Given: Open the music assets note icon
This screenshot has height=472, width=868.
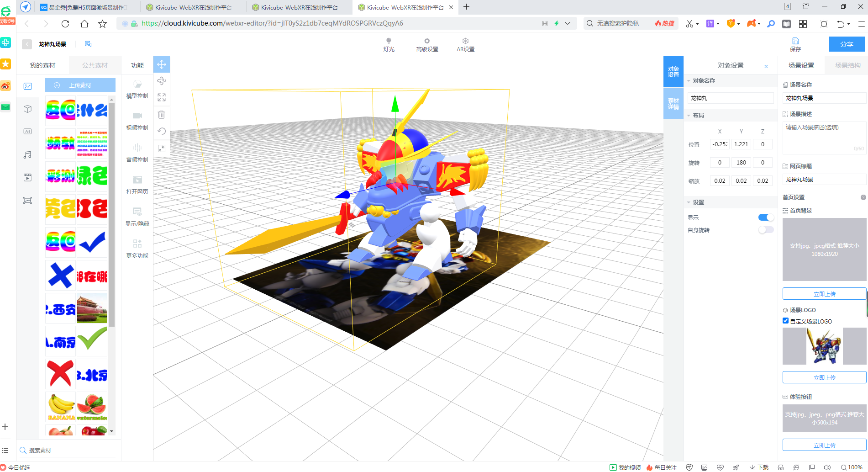Looking at the screenshot, I should 28,155.
